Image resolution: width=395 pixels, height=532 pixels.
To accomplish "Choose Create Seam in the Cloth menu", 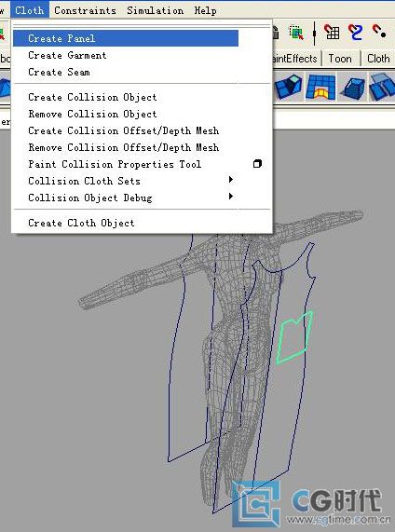I will coord(59,72).
